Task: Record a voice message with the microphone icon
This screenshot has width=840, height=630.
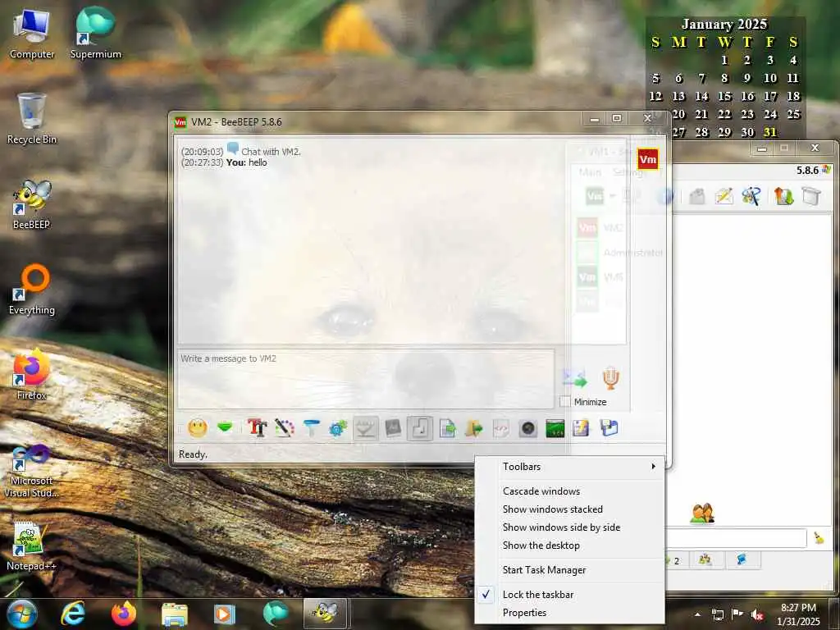Action: (x=610, y=378)
